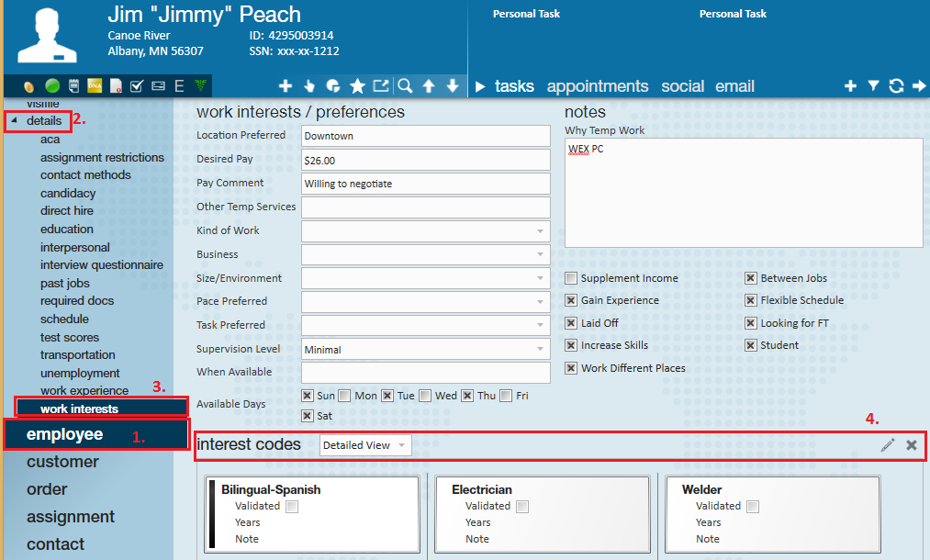930x560 pixels.
Task: Open the notepad icon in employee toolbar
Action: [x=73, y=86]
